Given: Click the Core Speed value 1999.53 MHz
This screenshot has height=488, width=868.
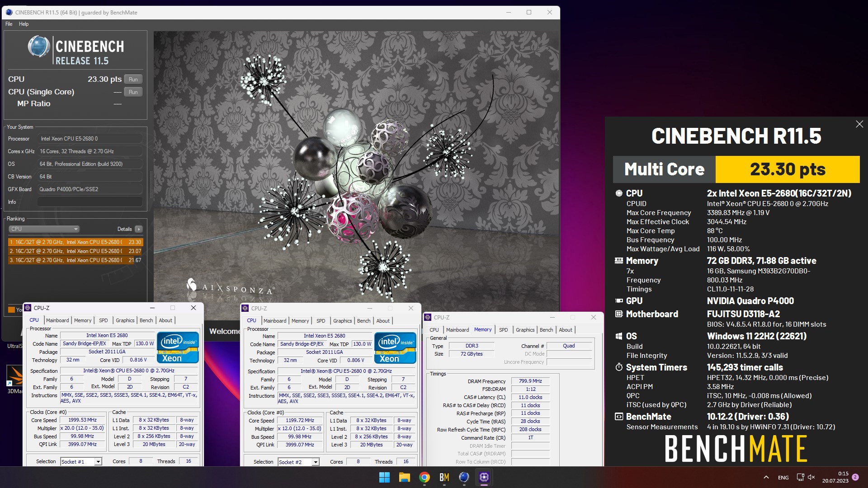Looking at the screenshot, I should (x=83, y=420).
